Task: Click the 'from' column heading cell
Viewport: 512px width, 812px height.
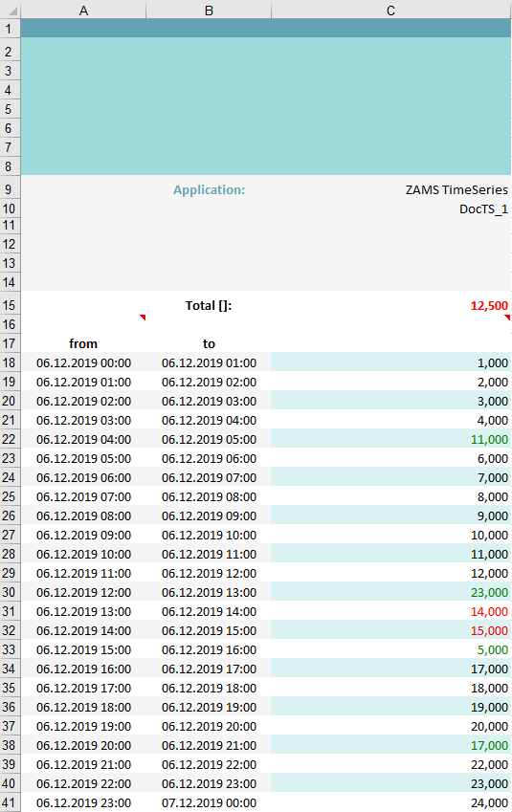Action: coord(83,343)
